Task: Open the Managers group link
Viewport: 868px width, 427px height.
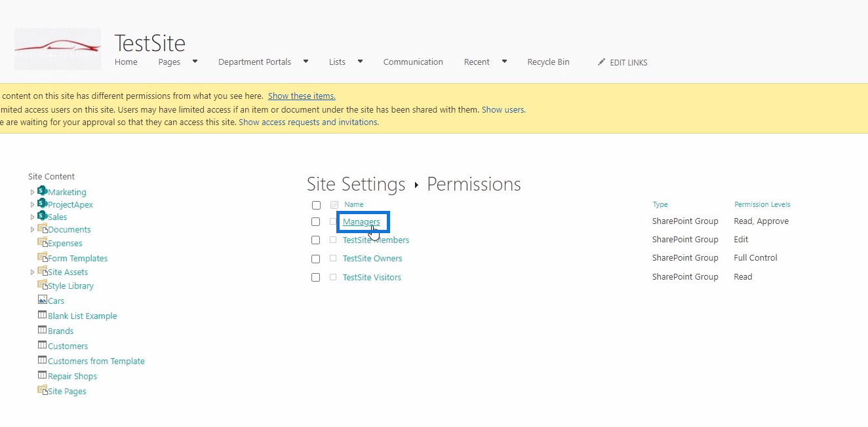Action: click(361, 221)
